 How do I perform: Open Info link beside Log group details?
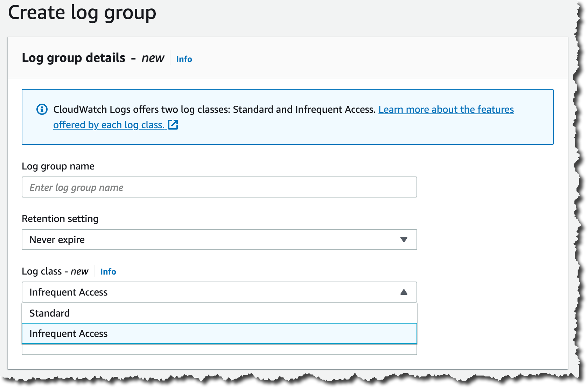pos(184,59)
